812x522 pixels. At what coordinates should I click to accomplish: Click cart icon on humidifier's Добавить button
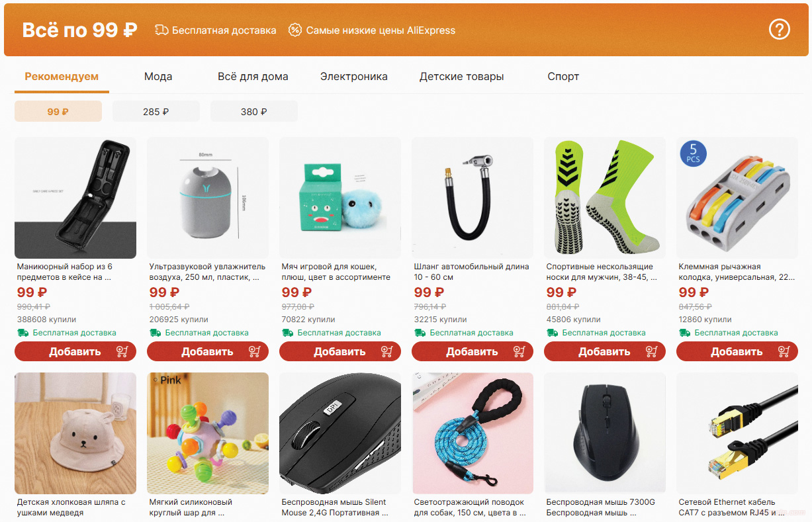(x=255, y=351)
